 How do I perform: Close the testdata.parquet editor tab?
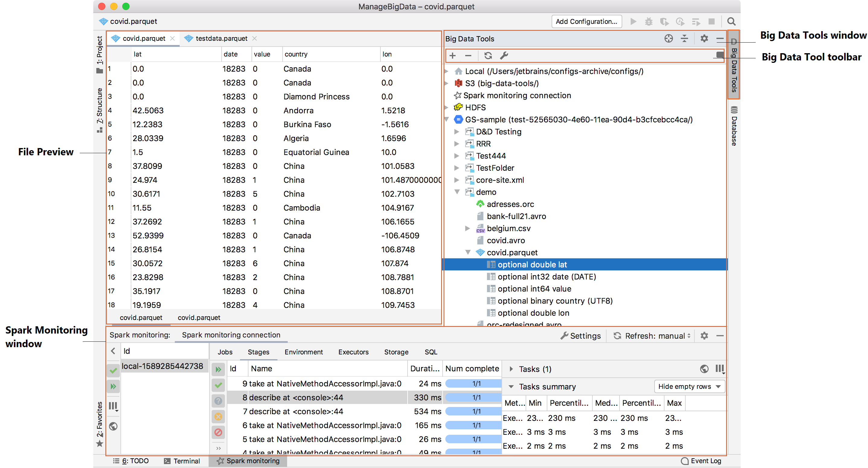(255, 38)
